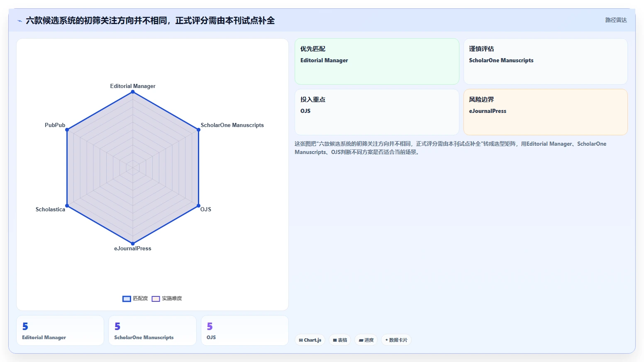
Task: Click the Editorial Manager radar axis label
Action: pyautogui.click(x=133, y=86)
